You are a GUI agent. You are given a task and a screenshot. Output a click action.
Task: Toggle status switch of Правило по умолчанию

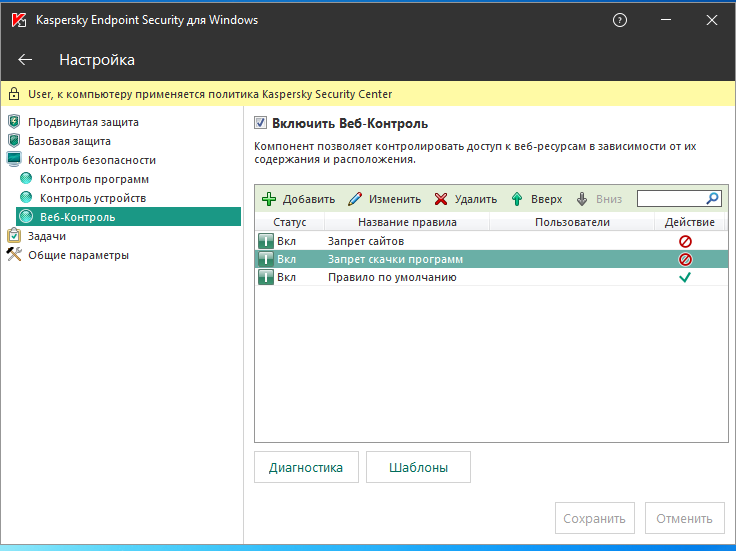[x=266, y=277]
